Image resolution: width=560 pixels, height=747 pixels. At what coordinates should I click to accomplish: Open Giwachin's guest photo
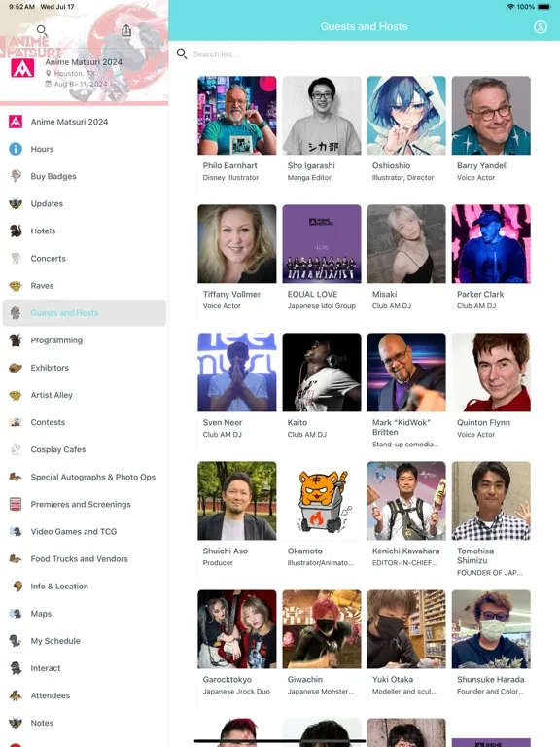(x=322, y=629)
